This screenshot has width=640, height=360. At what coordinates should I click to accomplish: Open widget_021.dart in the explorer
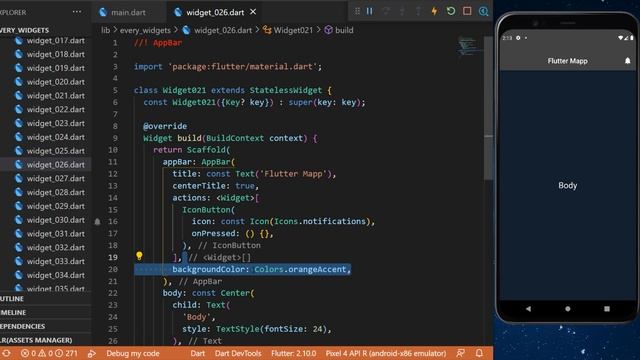coord(56,96)
